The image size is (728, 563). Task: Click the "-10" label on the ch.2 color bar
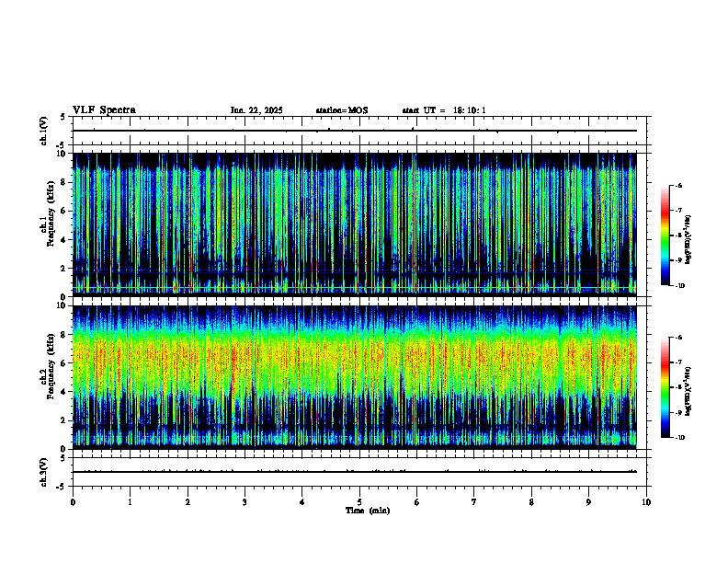click(x=679, y=438)
